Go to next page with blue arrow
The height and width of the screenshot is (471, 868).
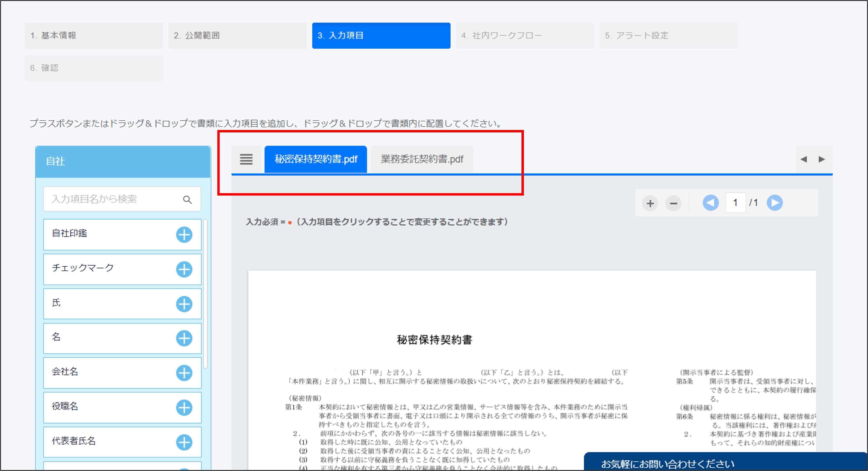[775, 203]
